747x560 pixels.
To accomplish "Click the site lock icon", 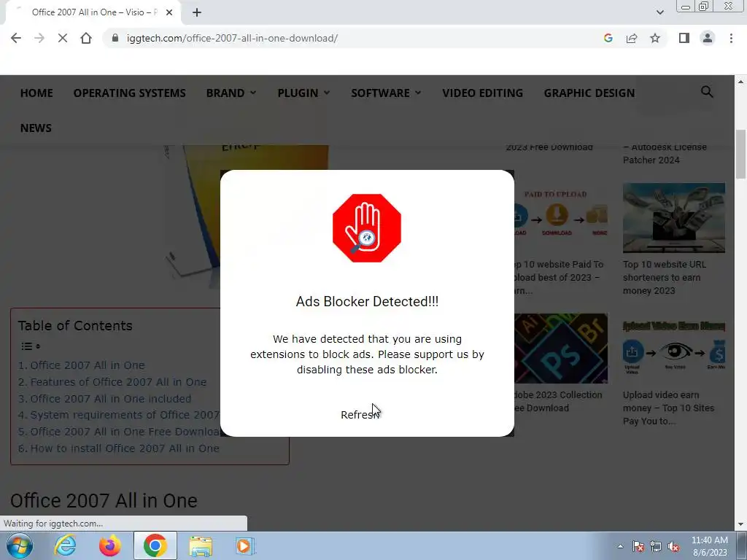I will click(115, 38).
